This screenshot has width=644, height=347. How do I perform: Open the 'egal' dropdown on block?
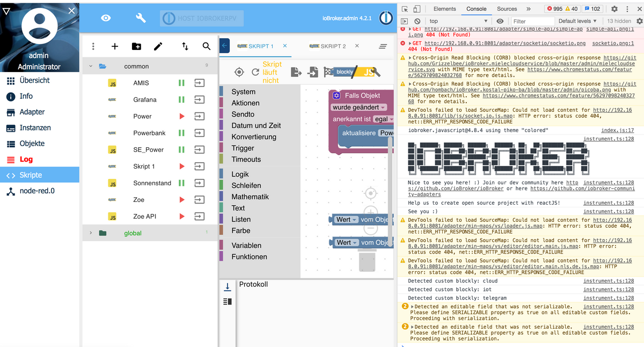(x=383, y=119)
